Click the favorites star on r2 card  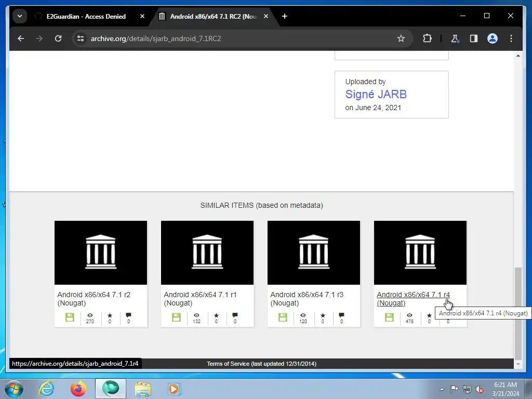(110, 315)
